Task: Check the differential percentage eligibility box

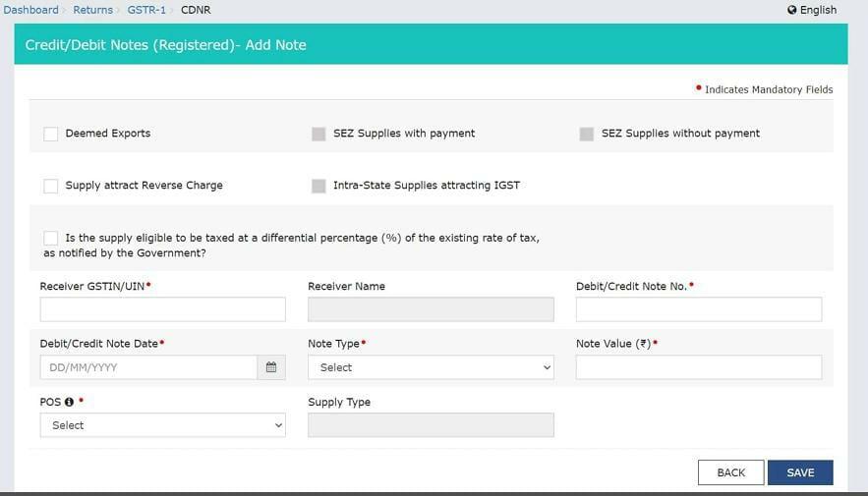Action: pos(50,238)
